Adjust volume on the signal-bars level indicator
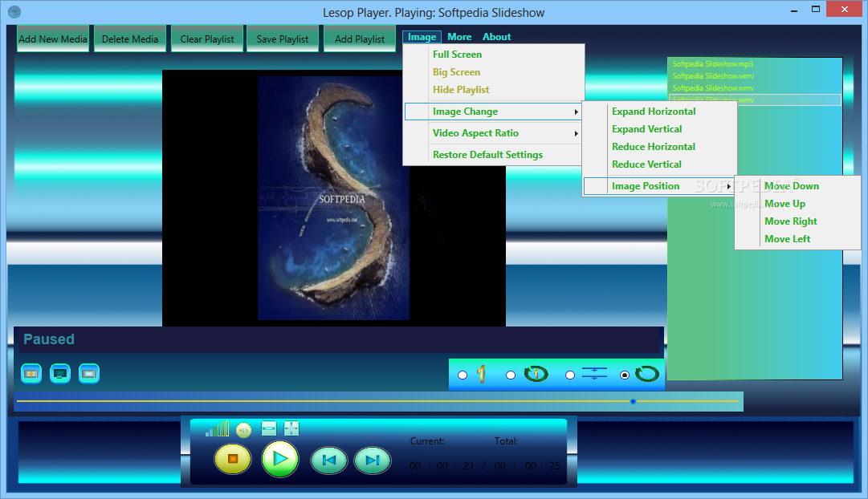868x499 pixels. pyautogui.click(x=217, y=429)
